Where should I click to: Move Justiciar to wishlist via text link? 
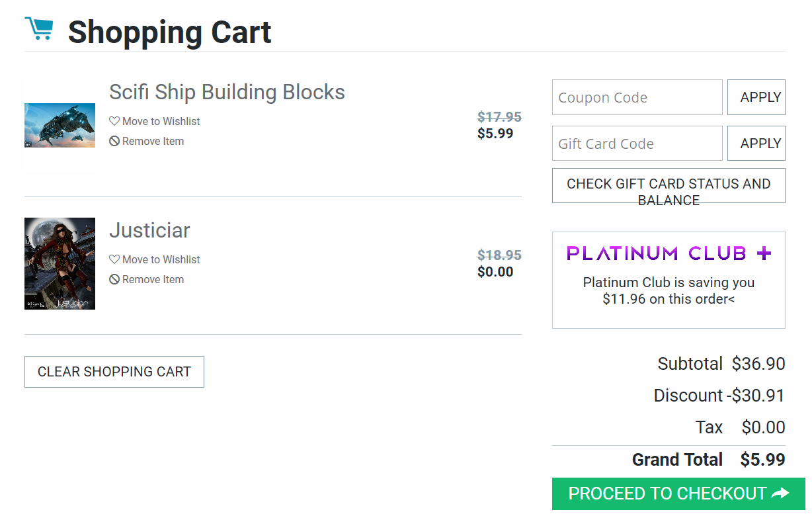pyautogui.click(x=161, y=259)
